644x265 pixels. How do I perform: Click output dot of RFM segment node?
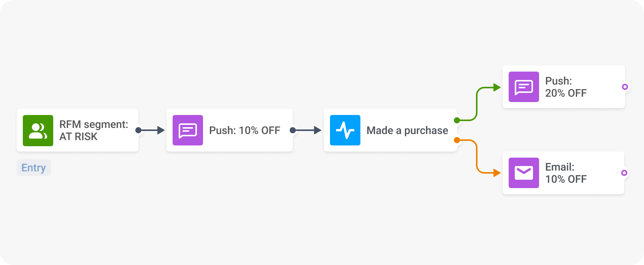pos(138,130)
